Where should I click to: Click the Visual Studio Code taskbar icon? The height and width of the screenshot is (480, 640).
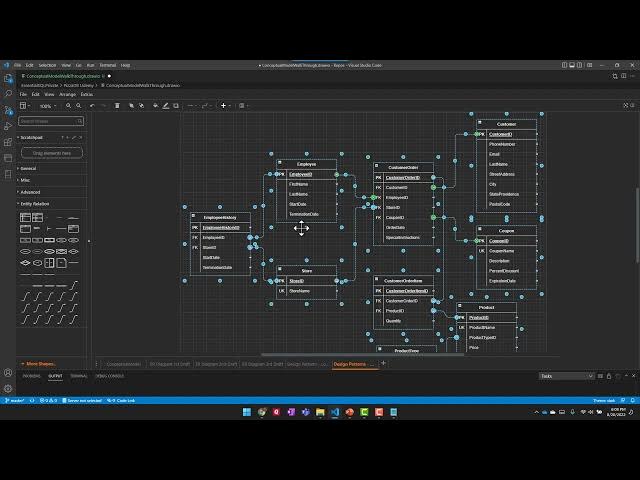[x=335, y=412]
